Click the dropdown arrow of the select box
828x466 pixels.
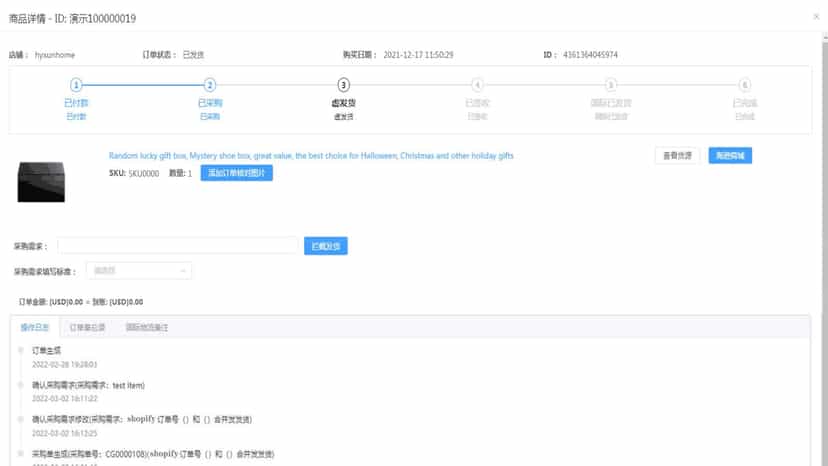[x=183, y=271]
